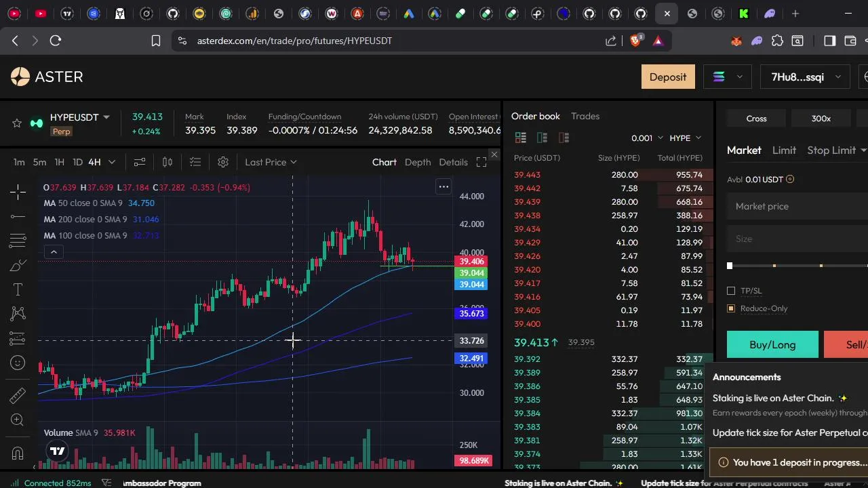Close the chart panel with X

[x=494, y=155]
